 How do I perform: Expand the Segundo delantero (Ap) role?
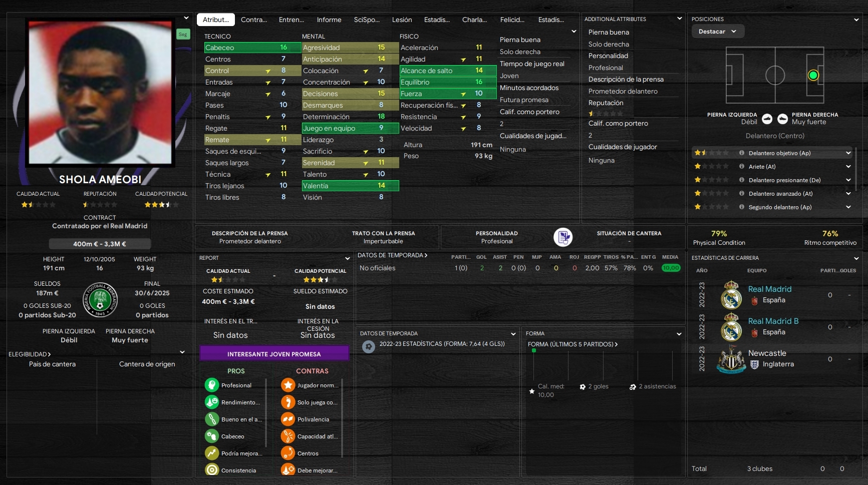click(x=848, y=207)
